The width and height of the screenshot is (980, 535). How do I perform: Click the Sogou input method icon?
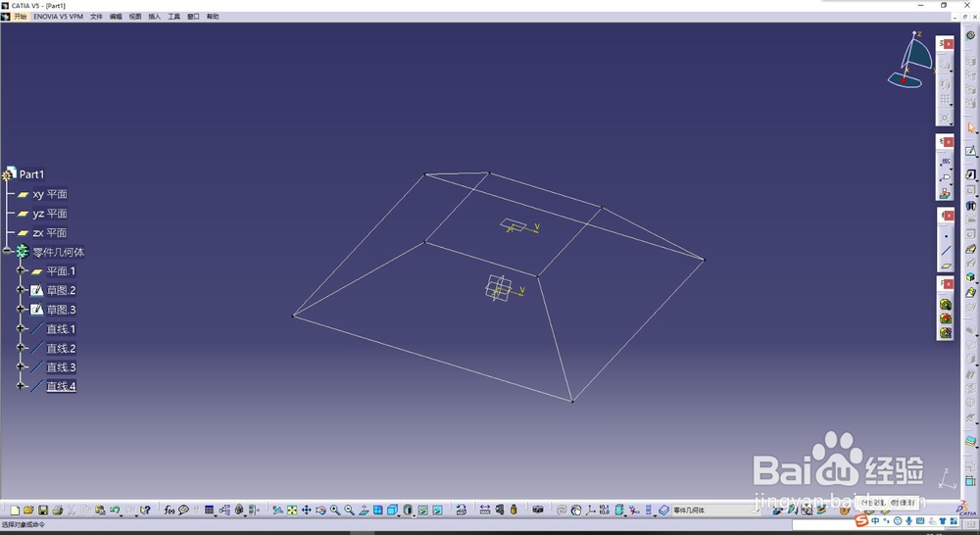point(861,520)
